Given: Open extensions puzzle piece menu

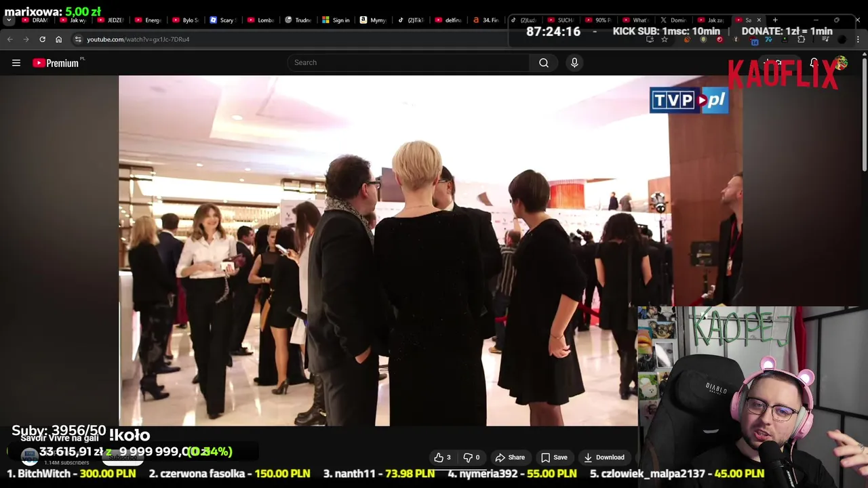Looking at the screenshot, I should 801,39.
